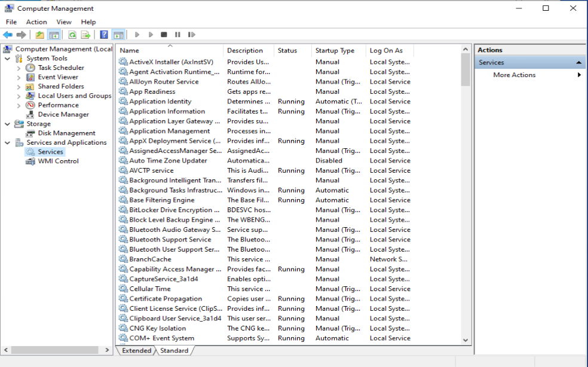Viewport: 588px width, 367px height.
Task: Select Local Users and Groups node
Action: [x=74, y=96]
